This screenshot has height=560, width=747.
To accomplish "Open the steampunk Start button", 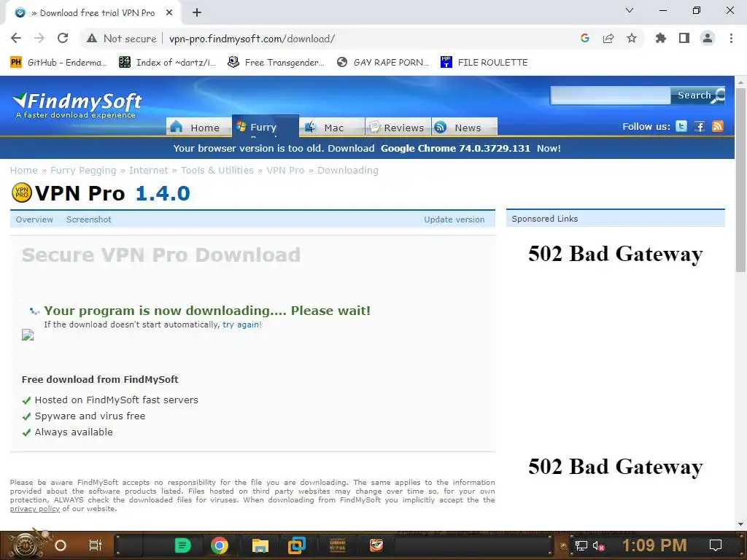I will click(x=24, y=545).
